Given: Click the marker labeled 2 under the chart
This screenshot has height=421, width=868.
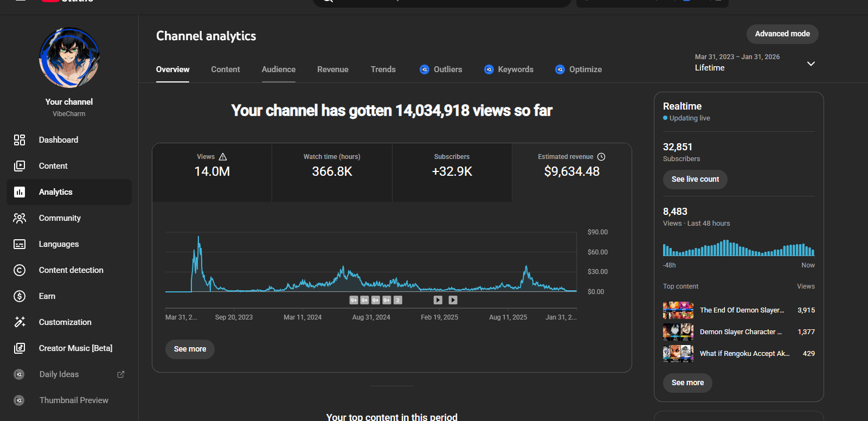Looking at the screenshot, I should (398, 300).
